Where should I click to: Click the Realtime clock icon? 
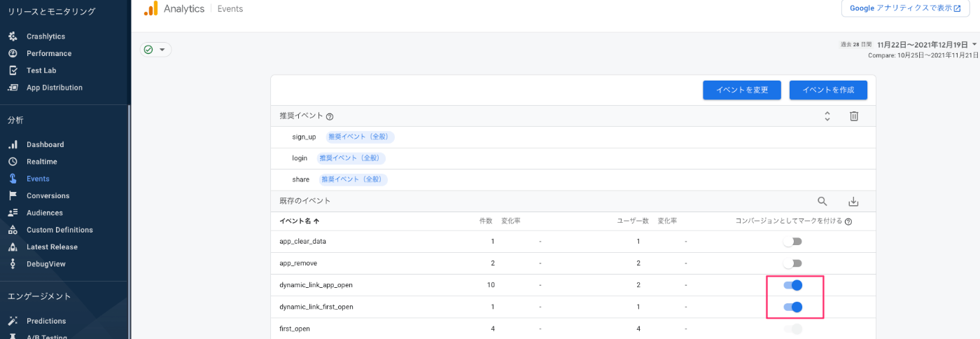point(13,162)
